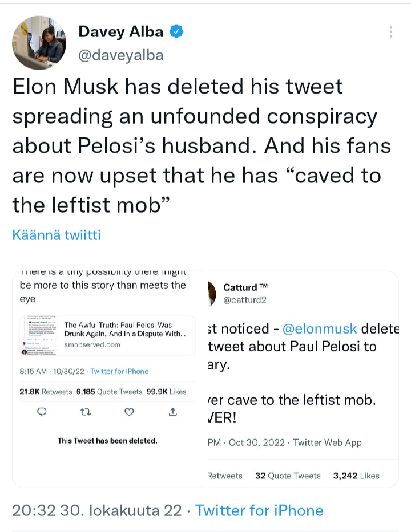Image resolution: width=411 pixels, height=532 pixels.
Task: Tap the retweet icon in the screenshot
Action: pyautogui.click(x=85, y=412)
